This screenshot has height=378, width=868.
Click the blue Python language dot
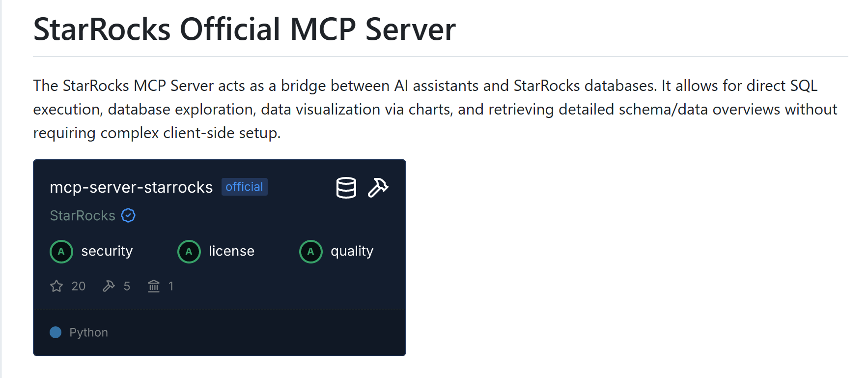point(56,332)
